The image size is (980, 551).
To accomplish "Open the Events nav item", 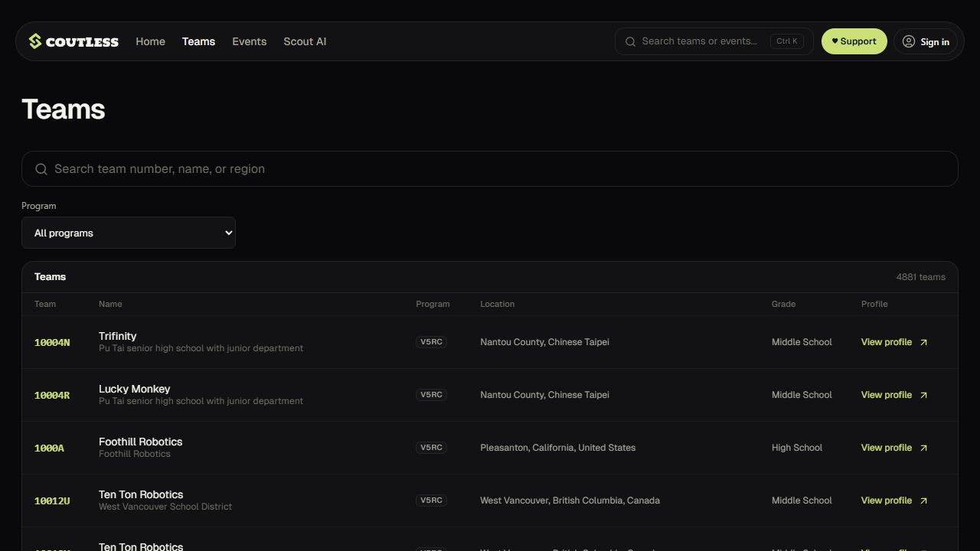I will [x=250, y=41].
